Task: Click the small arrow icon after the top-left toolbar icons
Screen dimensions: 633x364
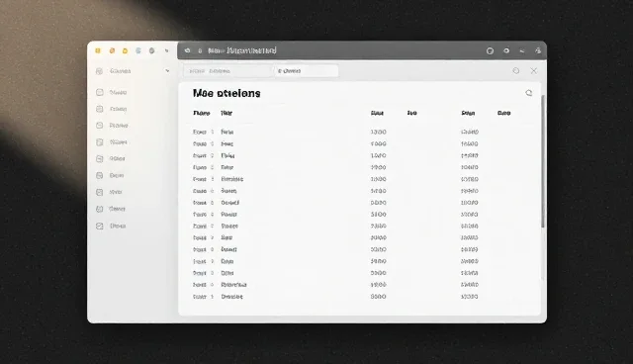Action: [167, 50]
